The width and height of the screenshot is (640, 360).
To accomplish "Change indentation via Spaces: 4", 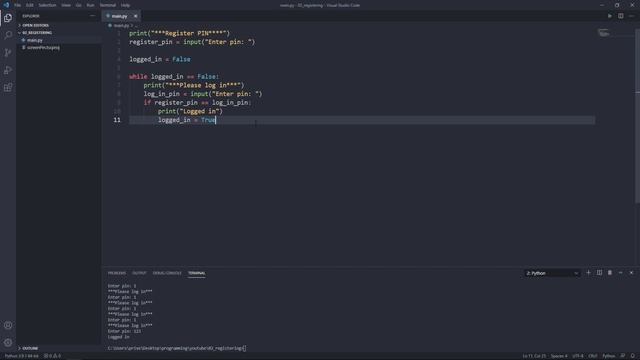I will point(559,356).
